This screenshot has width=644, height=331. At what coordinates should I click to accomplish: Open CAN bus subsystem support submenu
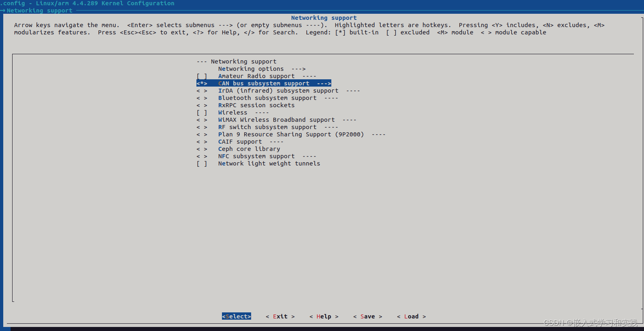click(x=264, y=83)
